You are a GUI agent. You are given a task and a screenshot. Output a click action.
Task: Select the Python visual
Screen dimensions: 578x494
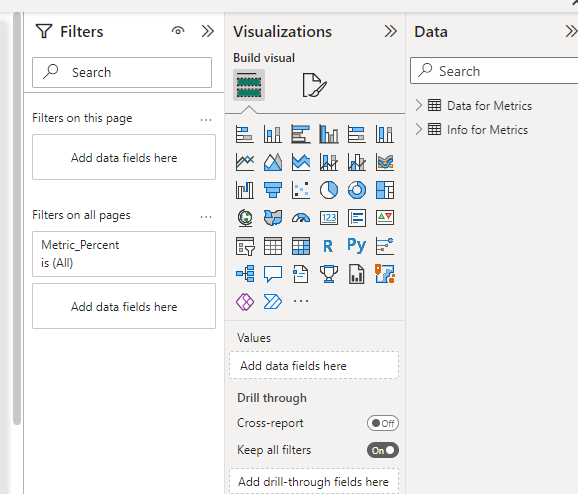tap(357, 245)
